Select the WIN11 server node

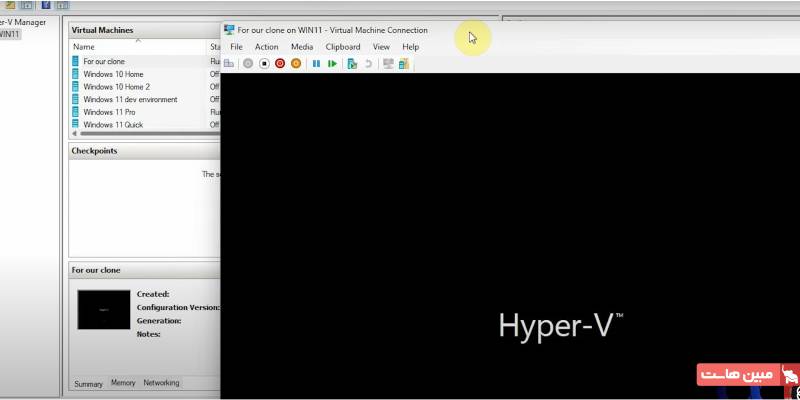point(10,35)
